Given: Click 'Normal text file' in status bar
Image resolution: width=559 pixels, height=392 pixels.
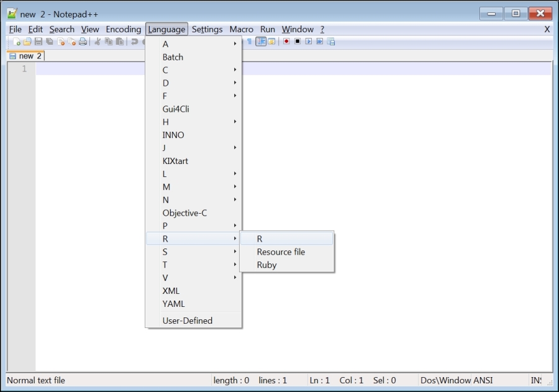Looking at the screenshot, I should [36, 380].
